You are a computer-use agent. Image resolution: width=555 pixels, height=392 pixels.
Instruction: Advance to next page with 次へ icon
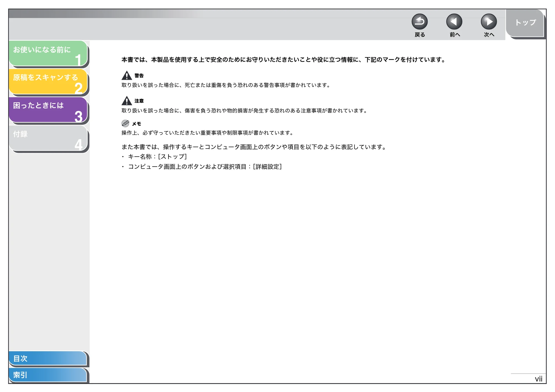pyautogui.click(x=489, y=22)
